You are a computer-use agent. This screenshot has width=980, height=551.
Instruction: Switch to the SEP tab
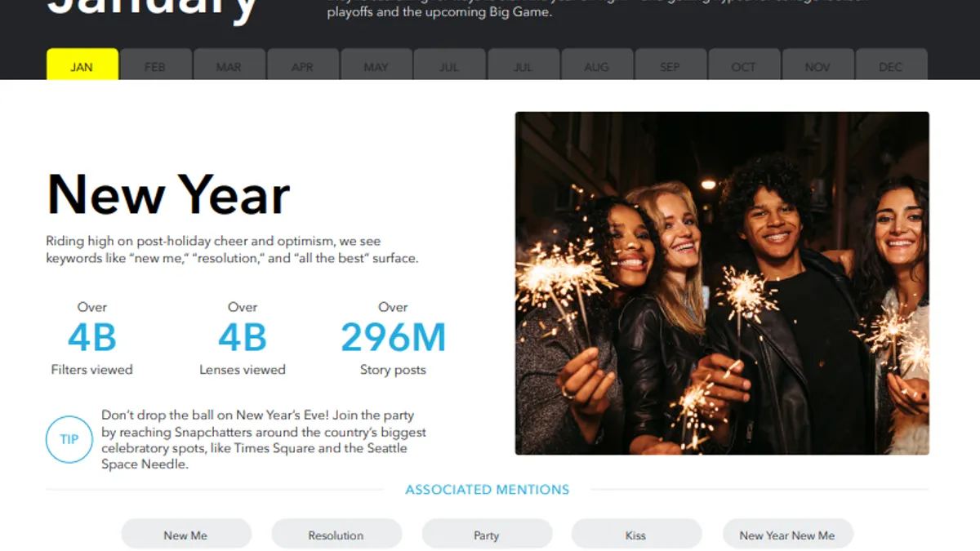coord(670,64)
